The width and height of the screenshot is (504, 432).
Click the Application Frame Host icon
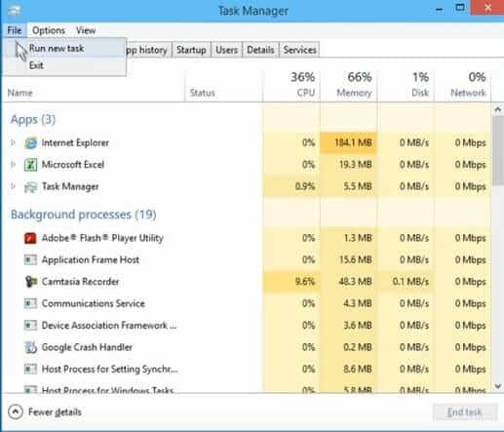(30, 259)
